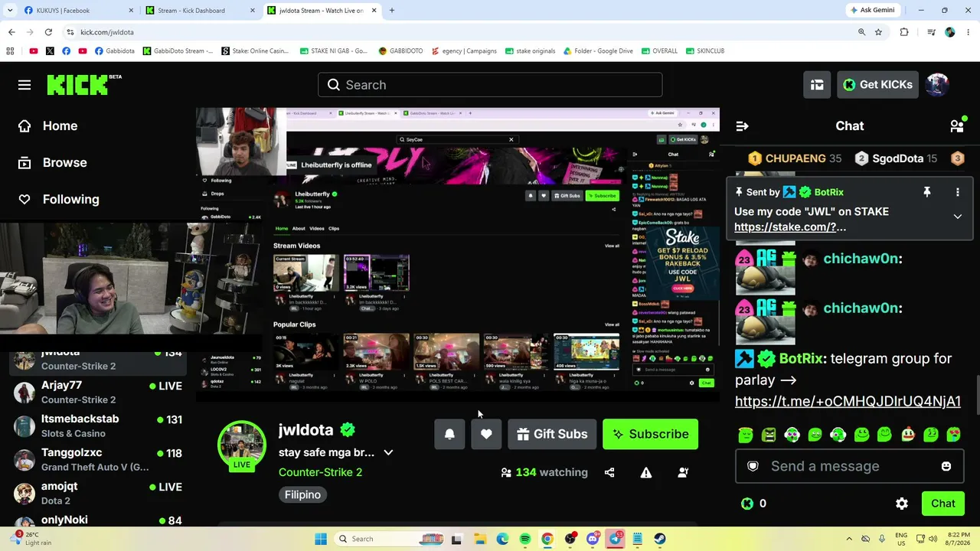Share the jwldota stream
Viewport: 980px width, 551px height.
(x=609, y=473)
